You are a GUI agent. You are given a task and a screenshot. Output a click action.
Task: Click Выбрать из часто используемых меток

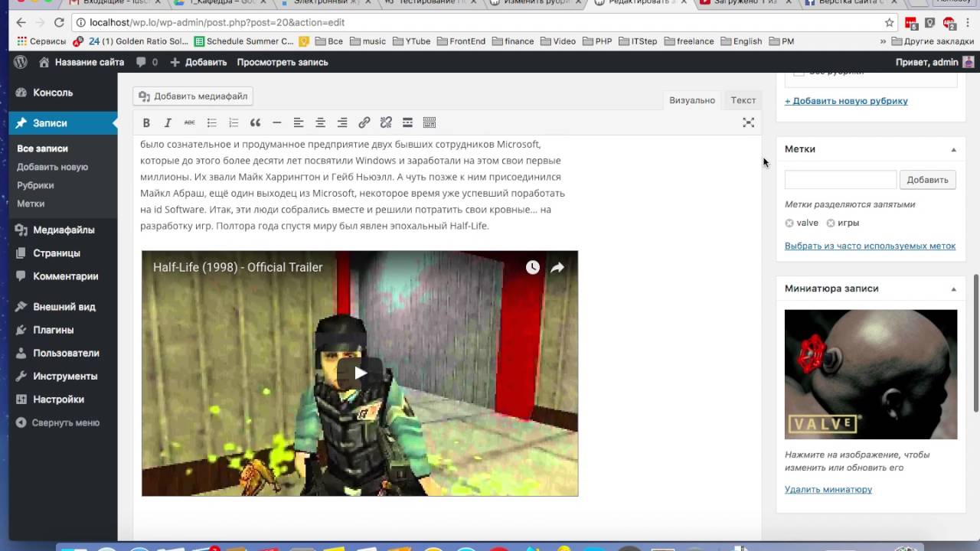(870, 246)
